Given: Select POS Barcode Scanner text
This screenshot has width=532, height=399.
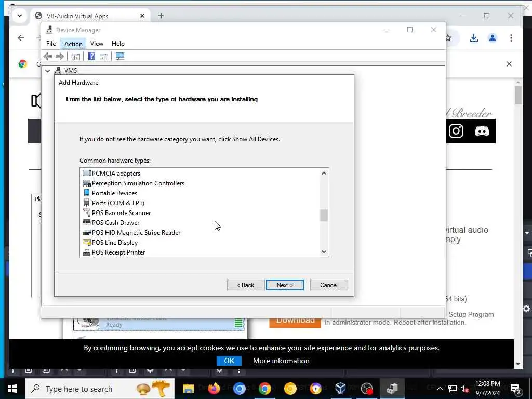Looking at the screenshot, I should (x=121, y=212).
